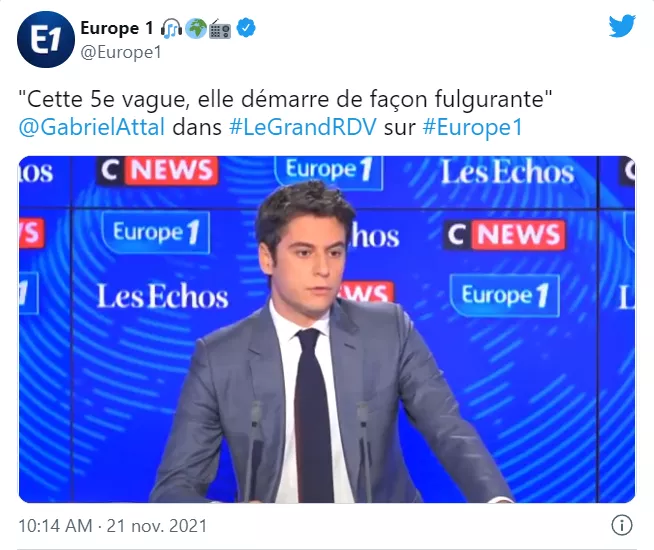
Task: Click the globe emoji in the name
Action: [196, 29]
